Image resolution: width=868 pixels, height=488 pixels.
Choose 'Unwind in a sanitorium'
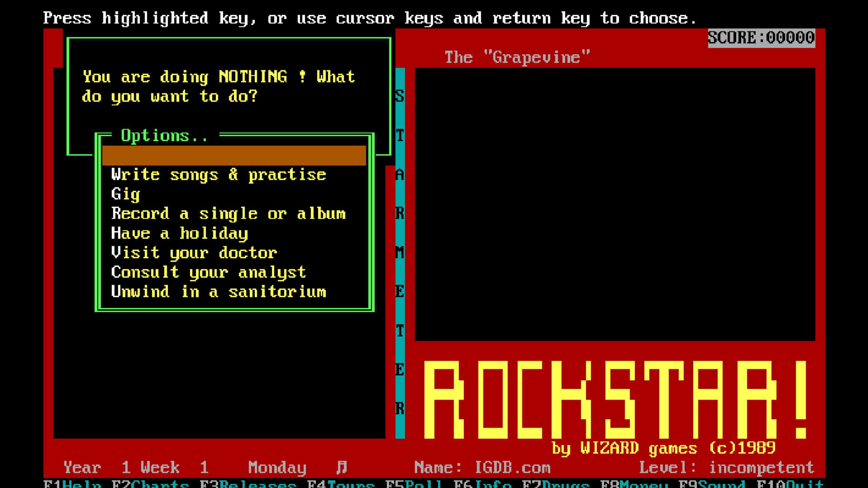coord(219,292)
